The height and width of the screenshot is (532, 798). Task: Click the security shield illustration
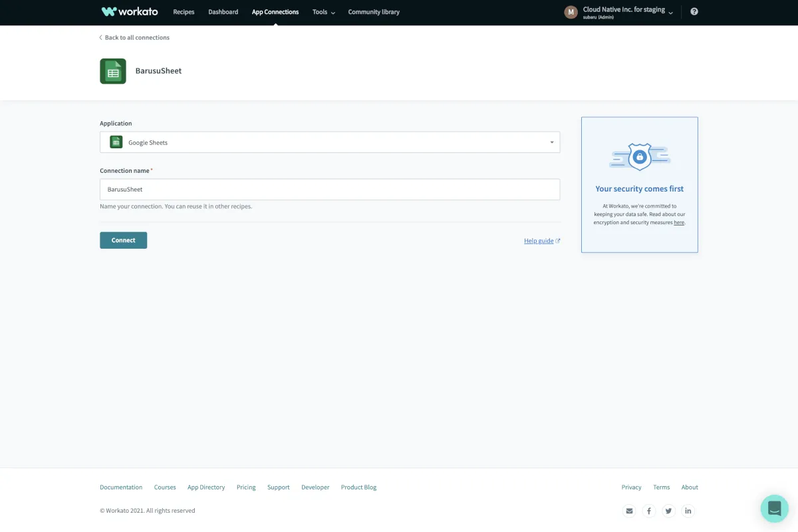point(640,157)
